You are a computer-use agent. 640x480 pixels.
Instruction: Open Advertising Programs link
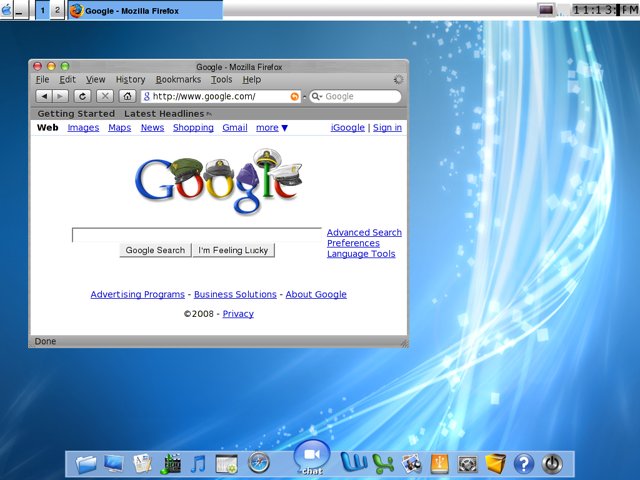pyautogui.click(x=138, y=294)
